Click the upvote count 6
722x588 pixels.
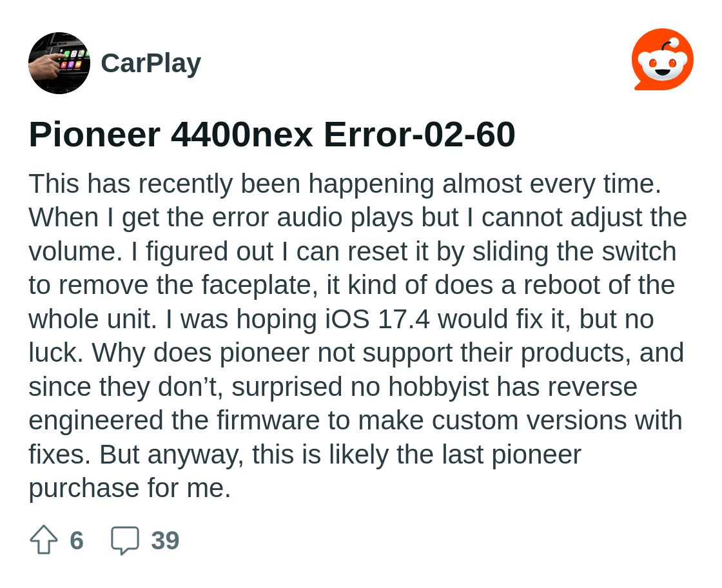pyautogui.click(x=77, y=540)
